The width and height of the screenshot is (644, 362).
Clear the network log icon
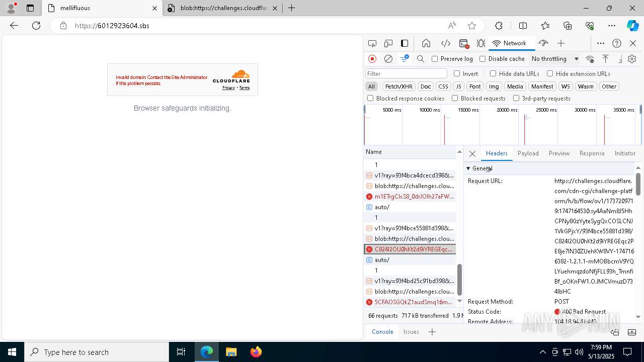(388, 59)
